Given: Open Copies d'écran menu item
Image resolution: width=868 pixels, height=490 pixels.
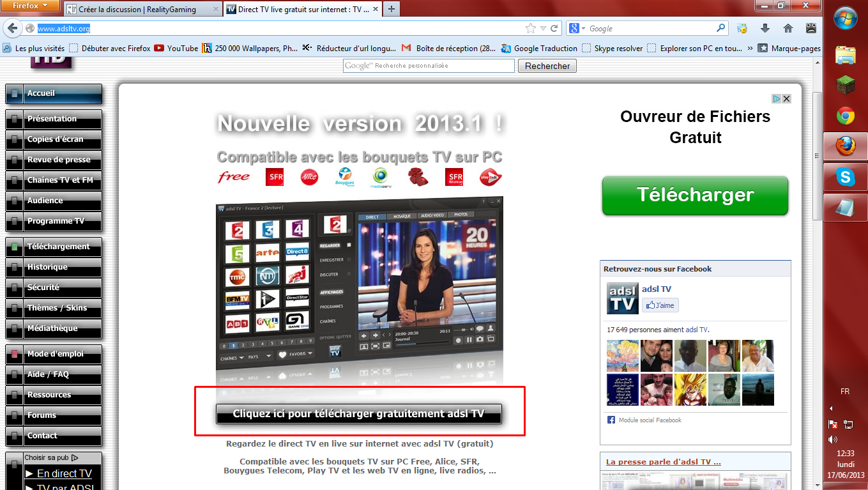Looking at the screenshot, I should pos(54,139).
